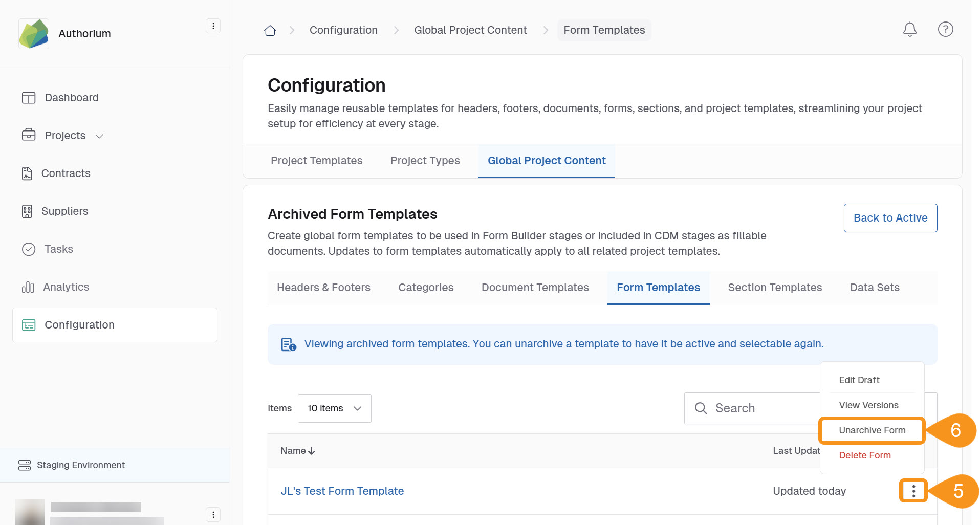Open the Document Templates tab

[x=535, y=287]
